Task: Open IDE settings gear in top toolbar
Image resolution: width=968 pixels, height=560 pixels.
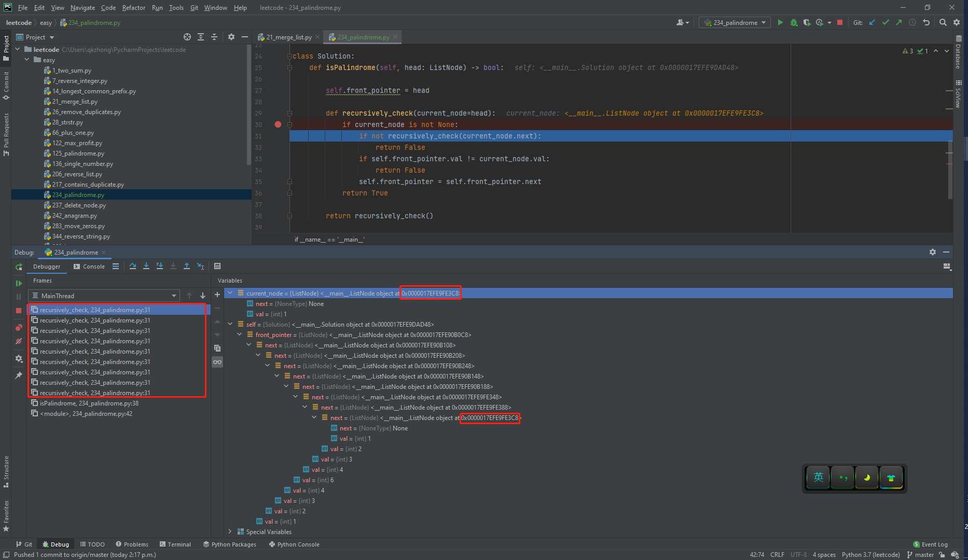Action: pyautogui.click(x=957, y=22)
